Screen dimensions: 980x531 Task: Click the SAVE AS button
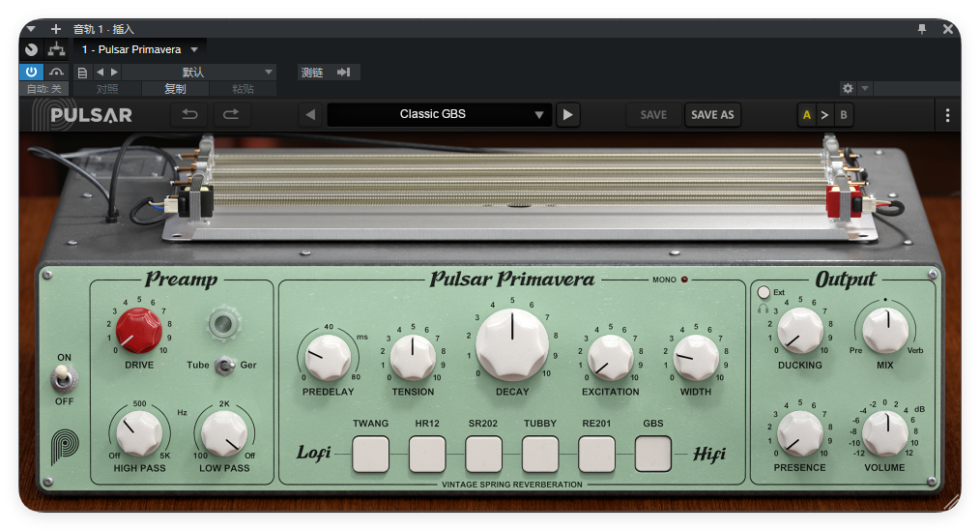(712, 115)
